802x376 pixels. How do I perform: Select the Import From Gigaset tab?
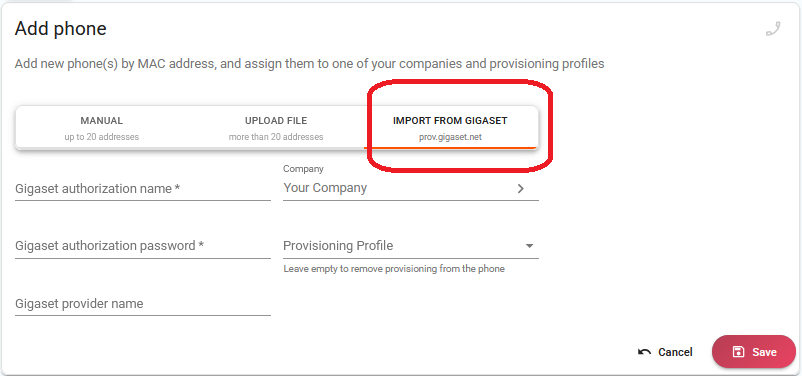tap(450, 128)
